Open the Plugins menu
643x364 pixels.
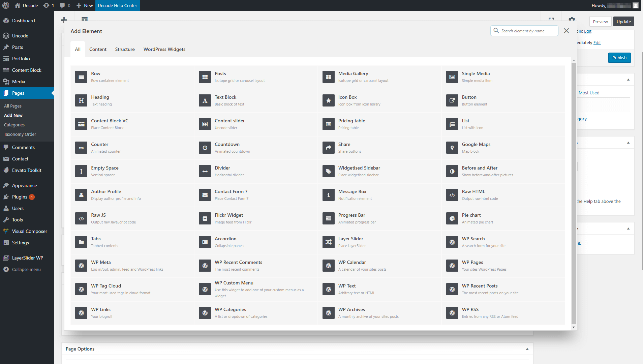[27, 197]
